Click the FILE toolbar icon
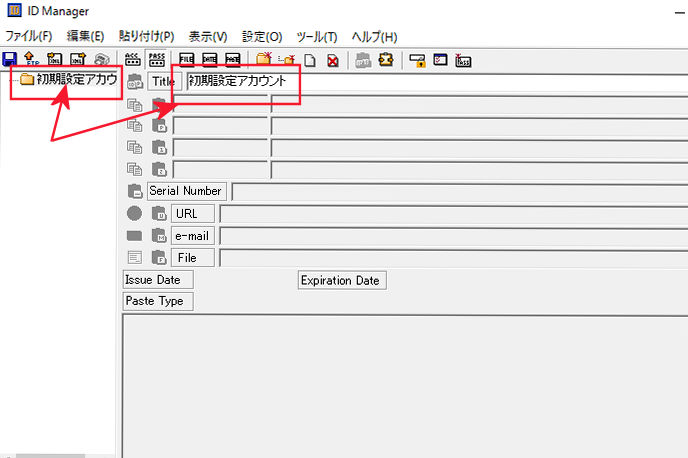This screenshot has height=458, width=688. tap(186, 59)
